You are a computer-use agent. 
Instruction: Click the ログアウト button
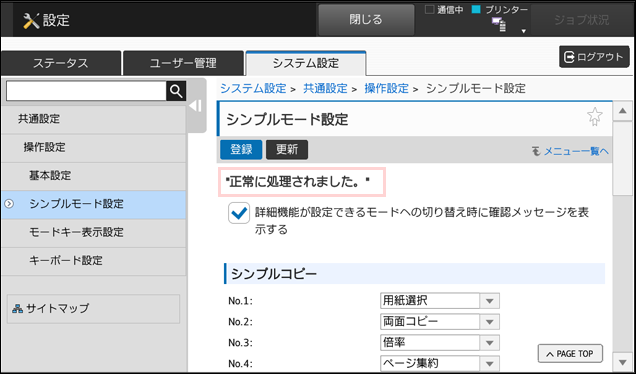[x=594, y=57]
